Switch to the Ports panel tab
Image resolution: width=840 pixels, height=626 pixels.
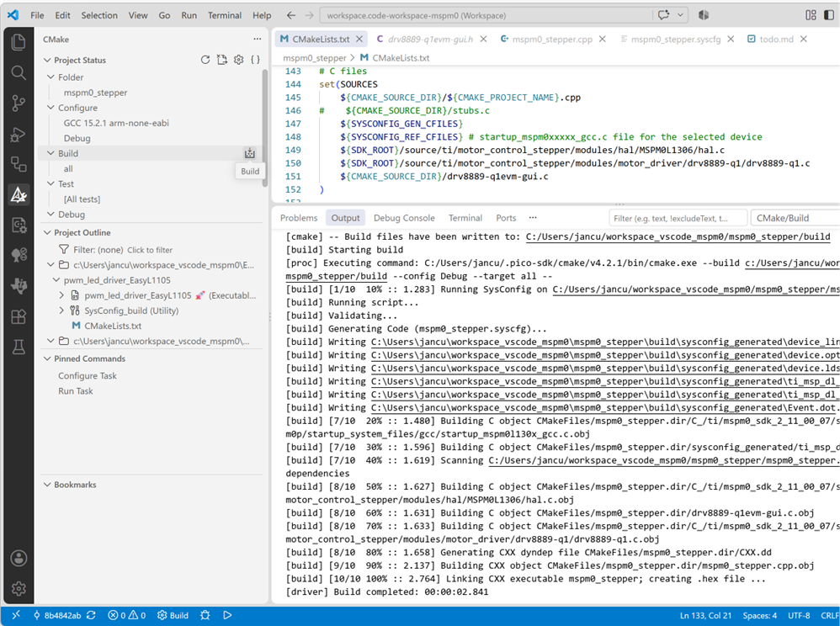[x=506, y=218]
